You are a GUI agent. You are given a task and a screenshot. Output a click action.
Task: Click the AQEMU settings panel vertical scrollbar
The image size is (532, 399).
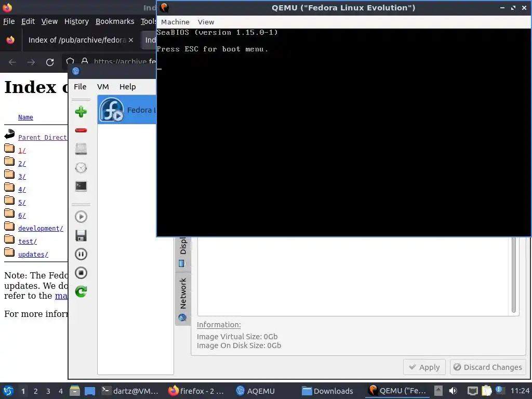point(514,275)
